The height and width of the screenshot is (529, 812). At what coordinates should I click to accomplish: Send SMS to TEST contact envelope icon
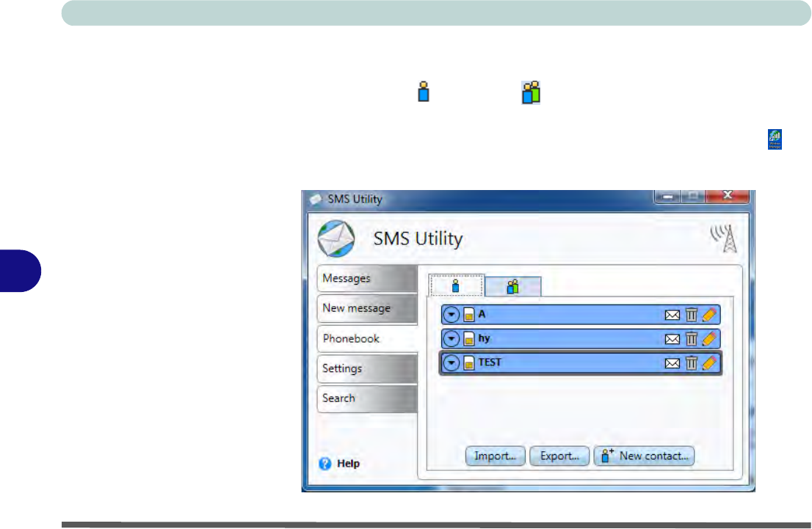pyautogui.click(x=671, y=363)
